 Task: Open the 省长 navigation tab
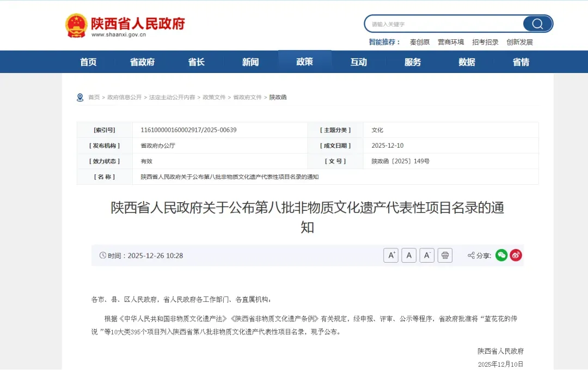click(x=196, y=62)
